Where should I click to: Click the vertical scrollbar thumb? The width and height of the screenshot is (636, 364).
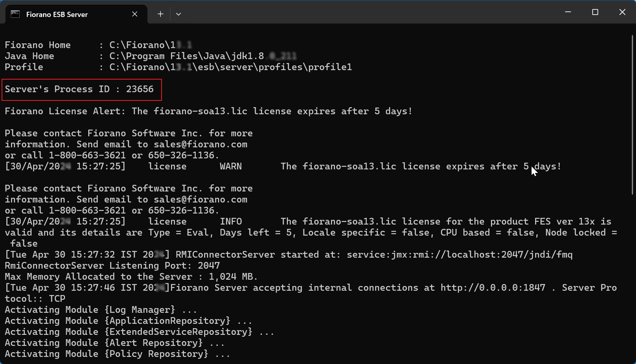(632, 114)
